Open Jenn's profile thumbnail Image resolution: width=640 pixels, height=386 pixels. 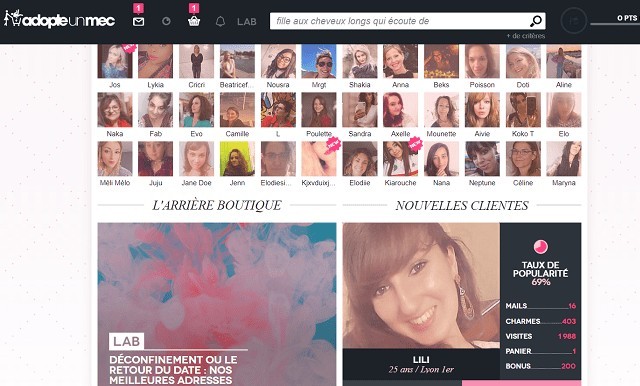237,159
